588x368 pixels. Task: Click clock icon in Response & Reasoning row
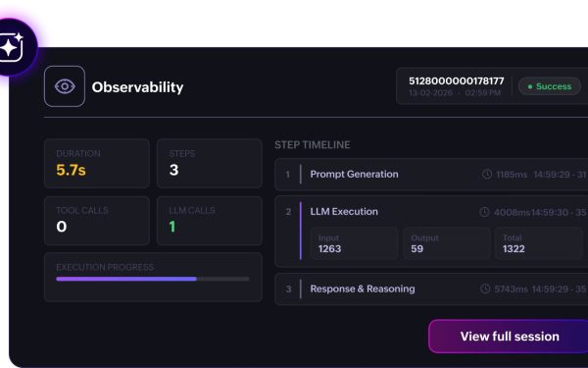(x=485, y=289)
